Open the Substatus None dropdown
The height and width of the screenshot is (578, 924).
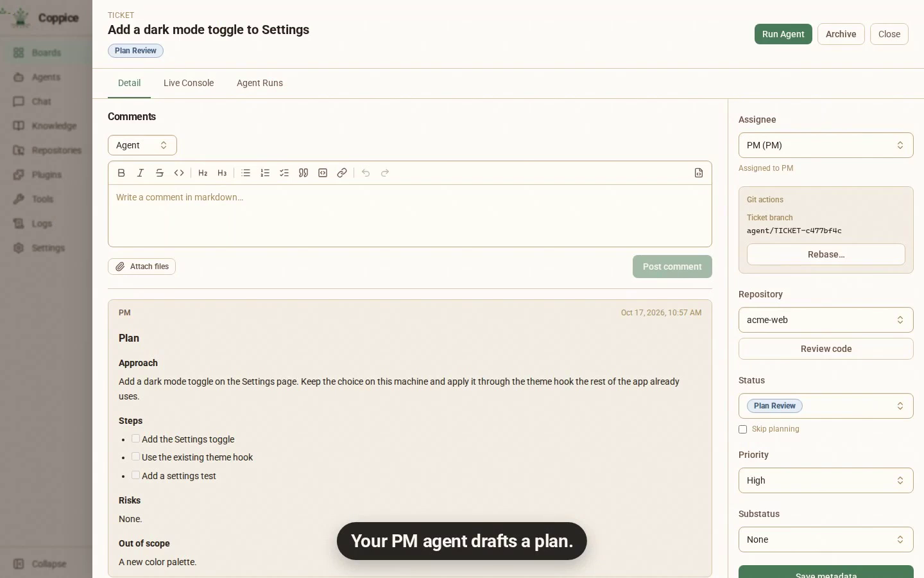coord(826,539)
